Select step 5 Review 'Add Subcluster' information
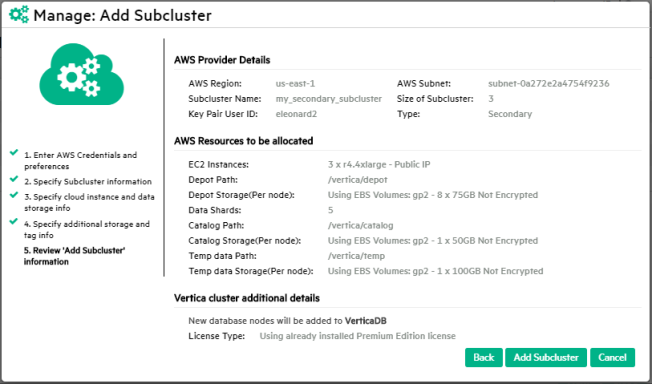The width and height of the screenshot is (652, 384). tap(74, 256)
